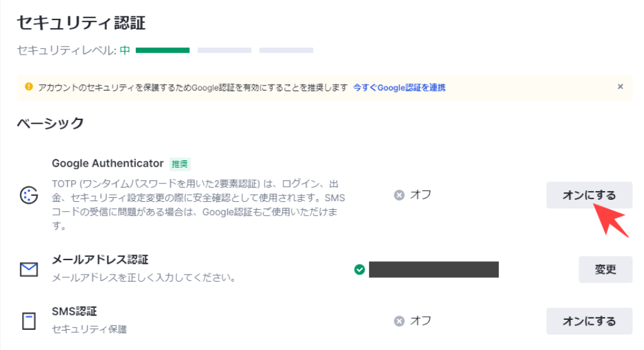Click the SMS phone icon
Image resolution: width=644 pixels, height=350 pixels.
[29, 321]
